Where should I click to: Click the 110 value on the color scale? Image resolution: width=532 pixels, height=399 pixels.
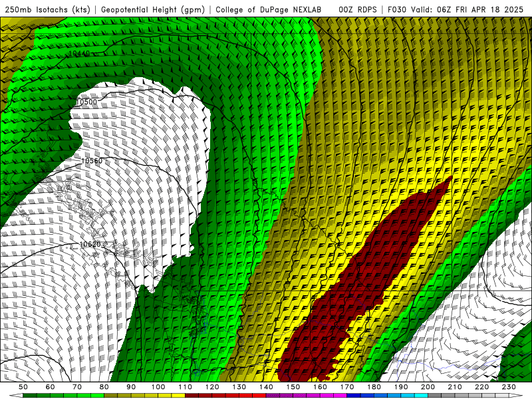point(186,387)
